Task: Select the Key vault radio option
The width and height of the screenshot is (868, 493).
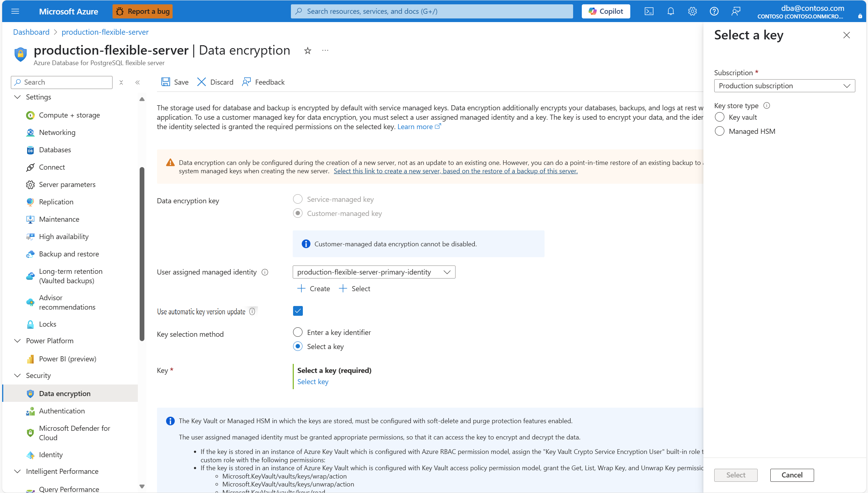Action: [x=719, y=117]
